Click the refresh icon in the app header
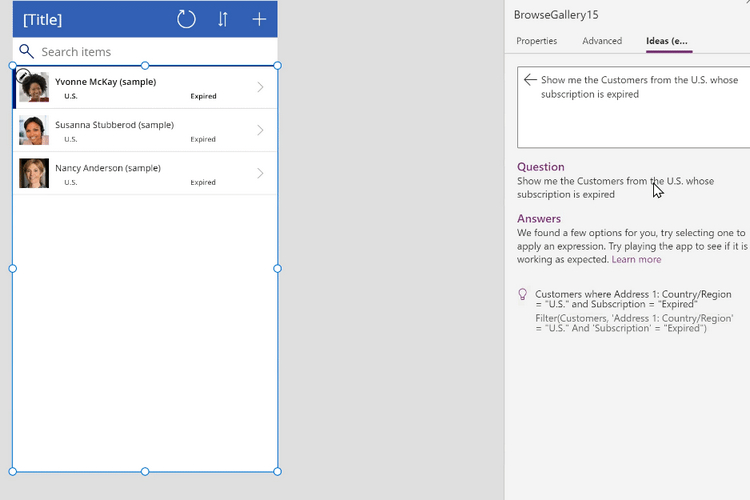Viewport: 750px width, 500px height. point(186,20)
